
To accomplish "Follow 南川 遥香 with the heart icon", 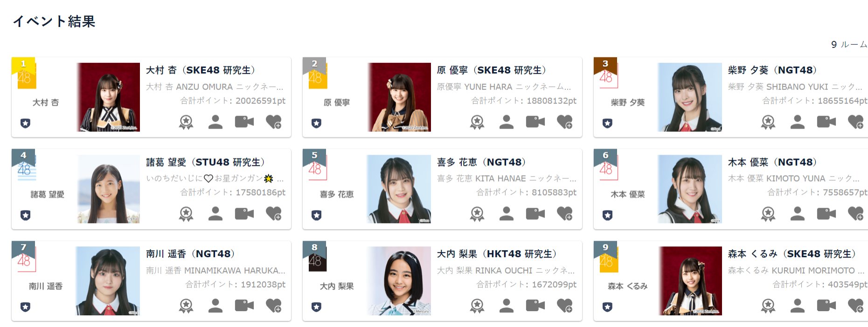I will [273, 306].
